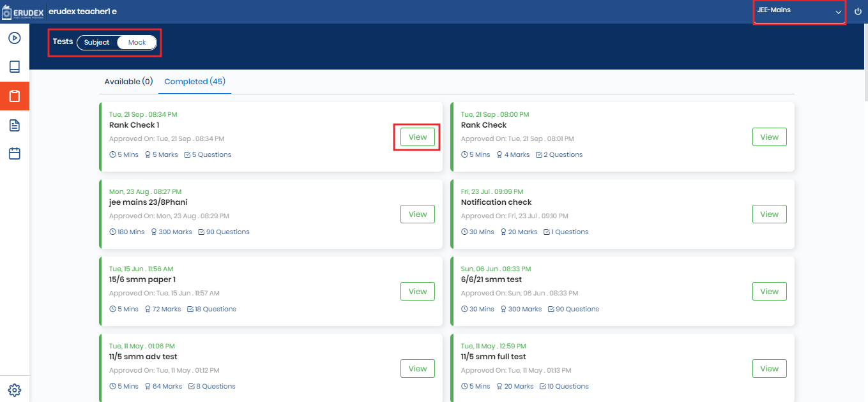Open the calendar icon in sidebar

(x=15, y=154)
